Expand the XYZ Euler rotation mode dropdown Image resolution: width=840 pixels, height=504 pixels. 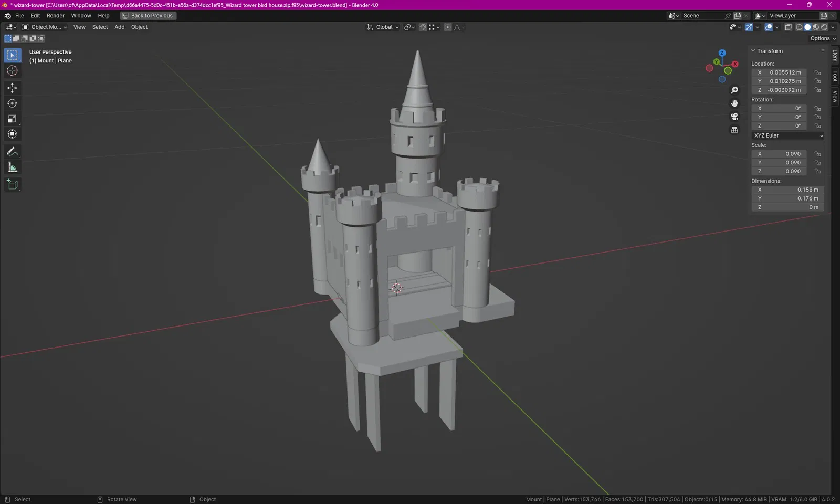[x=788, y=135]
